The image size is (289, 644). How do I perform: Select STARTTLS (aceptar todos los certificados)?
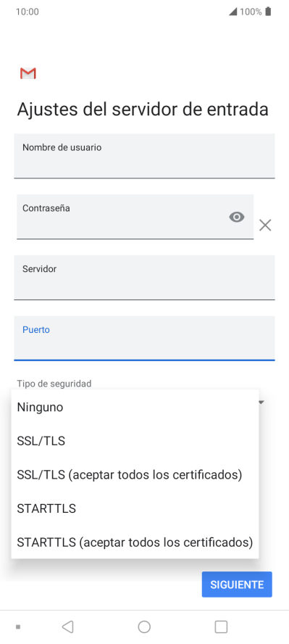(135, 542)
